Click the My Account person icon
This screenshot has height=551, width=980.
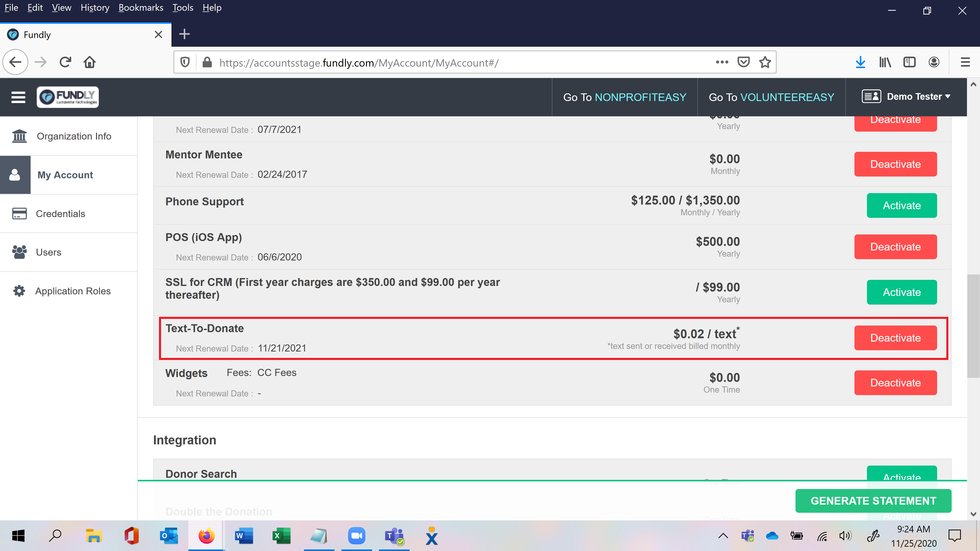click(15, 175)
